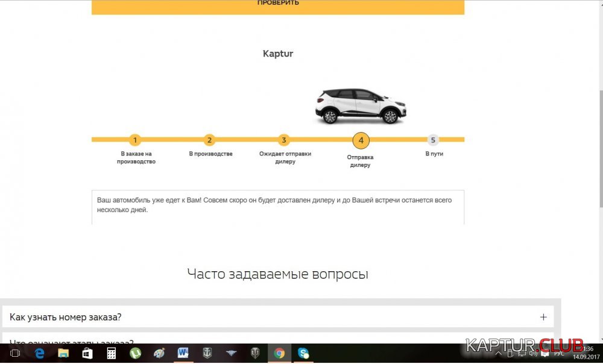Select step 1 circle on order timeline
Screen dimensions: 603x364
click(135, 140)
